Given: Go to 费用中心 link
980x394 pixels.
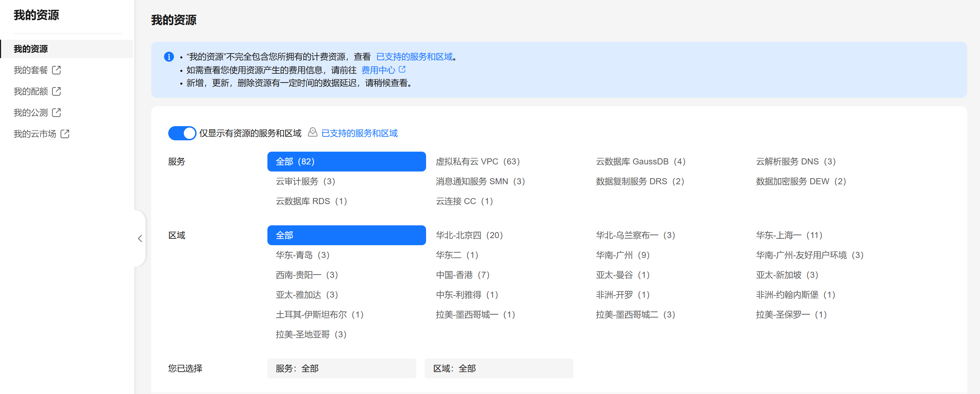Looking at the screenshot, I should point(378,70).
